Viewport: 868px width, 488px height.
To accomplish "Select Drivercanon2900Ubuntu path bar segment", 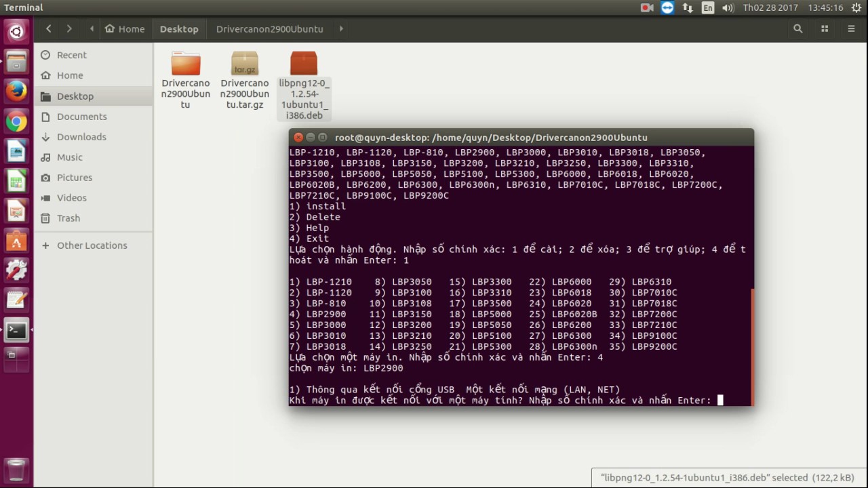I will (x=269, y=28).
